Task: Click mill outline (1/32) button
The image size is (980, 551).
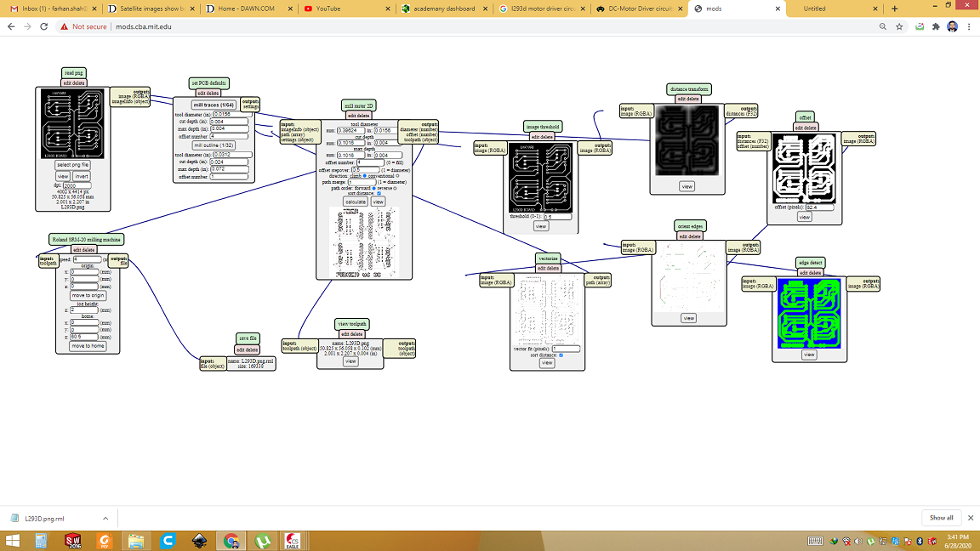Action: coord(214,145)
